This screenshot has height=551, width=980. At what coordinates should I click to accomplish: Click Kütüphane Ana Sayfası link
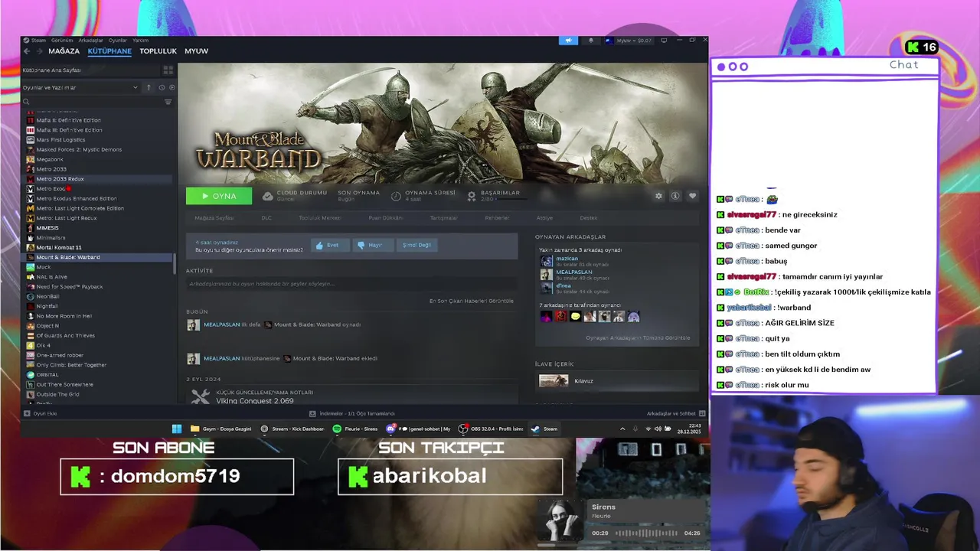point(51,70)
